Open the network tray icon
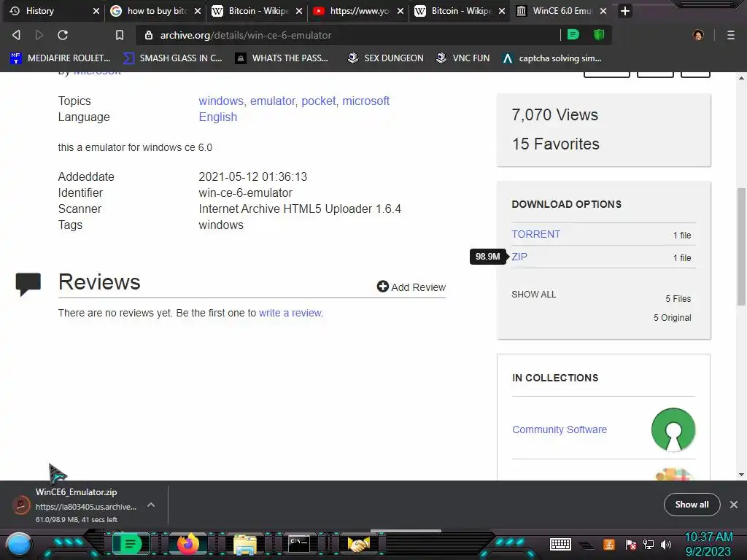 tap(649, 544)
